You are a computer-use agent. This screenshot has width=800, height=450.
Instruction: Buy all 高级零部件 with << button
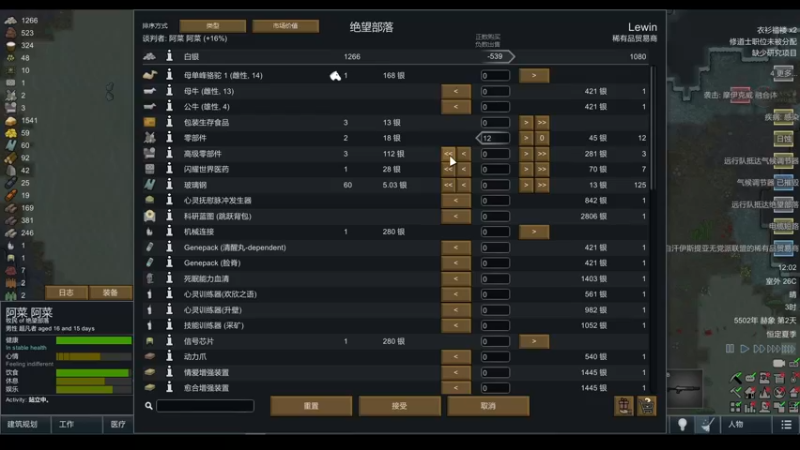pos(448,154)
